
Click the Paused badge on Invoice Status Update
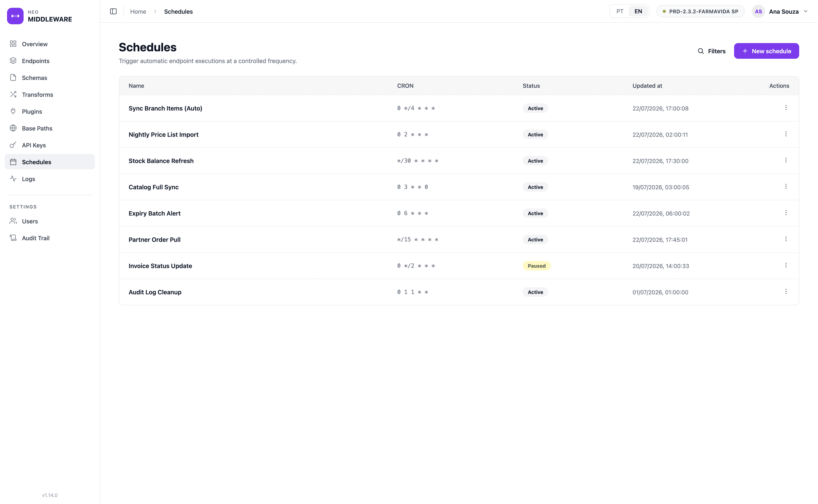click(x=537, y=266)
